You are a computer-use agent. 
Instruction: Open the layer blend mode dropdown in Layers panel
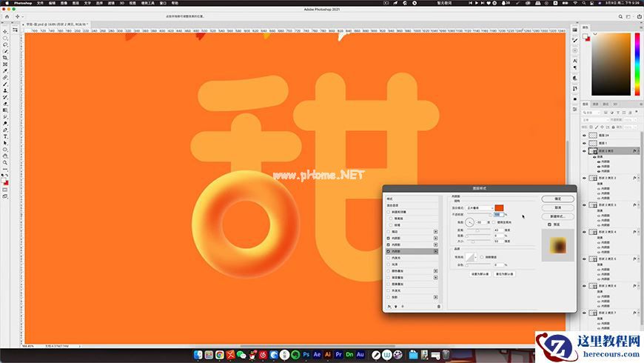(595, 119)
